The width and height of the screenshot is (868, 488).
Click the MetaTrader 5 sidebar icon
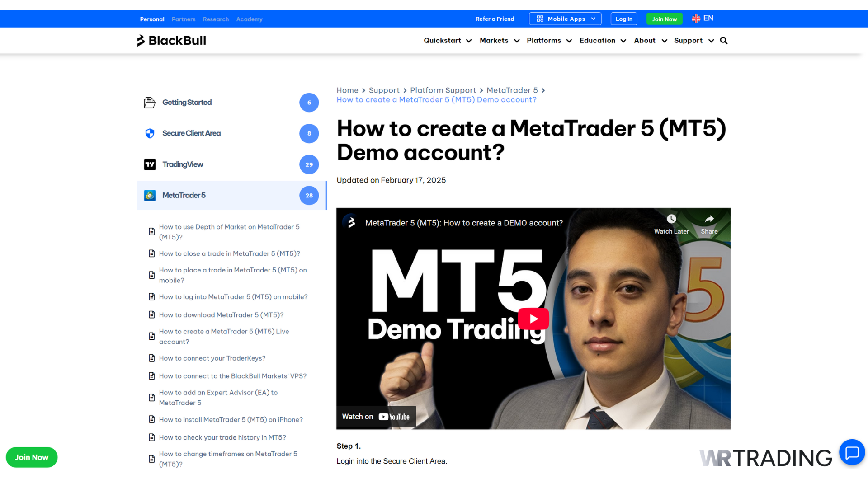pos(150,195)
